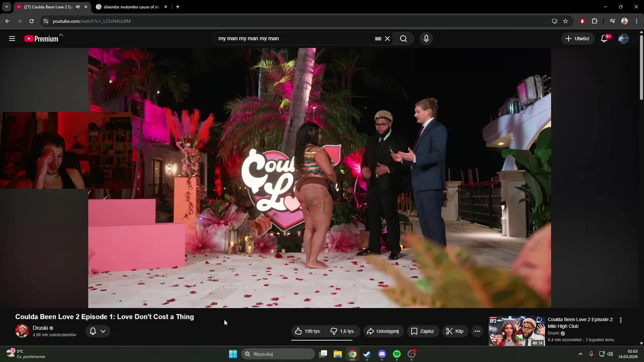The height and width of the screenshot is (362, 644).
Task: Open options for the suggested Episode 2 video
Action: point(620,320)
